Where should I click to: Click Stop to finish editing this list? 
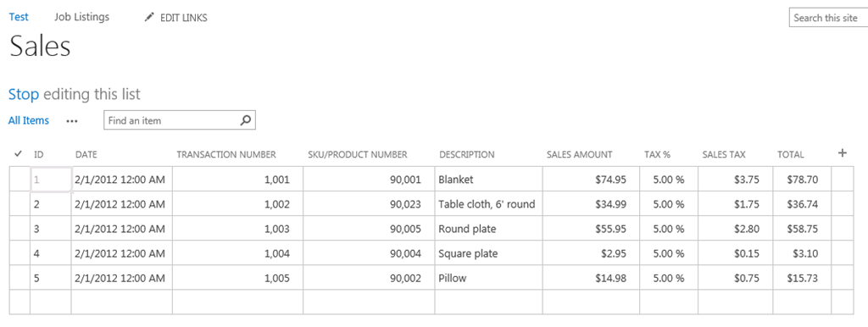[24, 95]
